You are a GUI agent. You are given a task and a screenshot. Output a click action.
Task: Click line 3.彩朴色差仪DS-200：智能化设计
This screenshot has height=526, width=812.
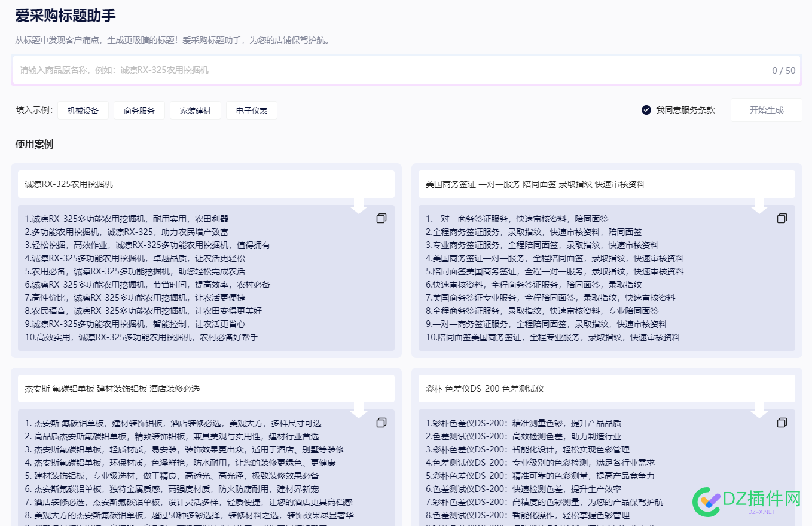[527, 449]
